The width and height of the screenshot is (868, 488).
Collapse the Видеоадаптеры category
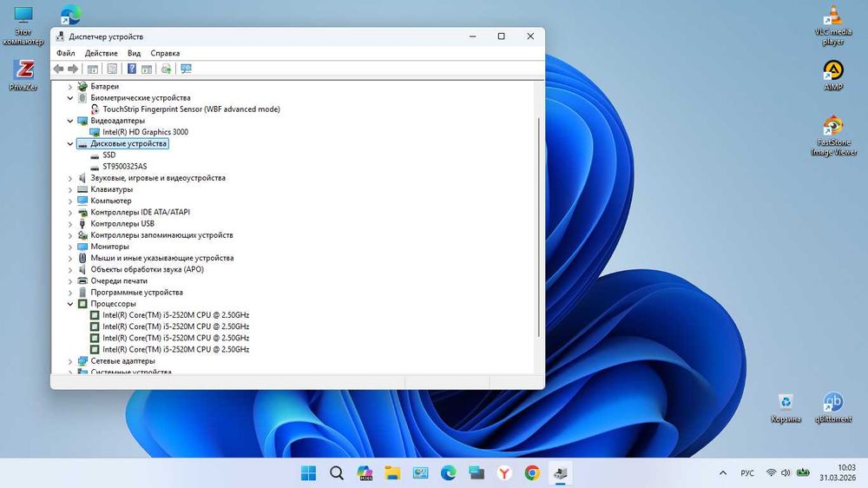click(x=70, y=121)
